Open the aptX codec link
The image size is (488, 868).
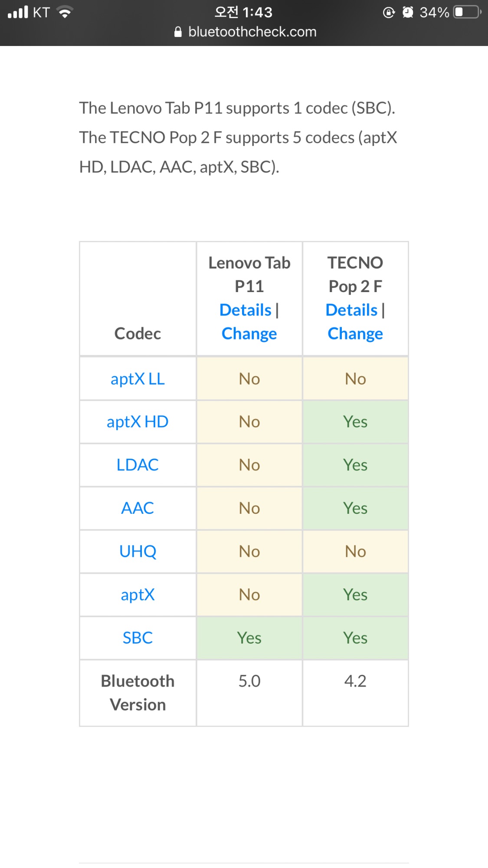[x=138, y=595]
